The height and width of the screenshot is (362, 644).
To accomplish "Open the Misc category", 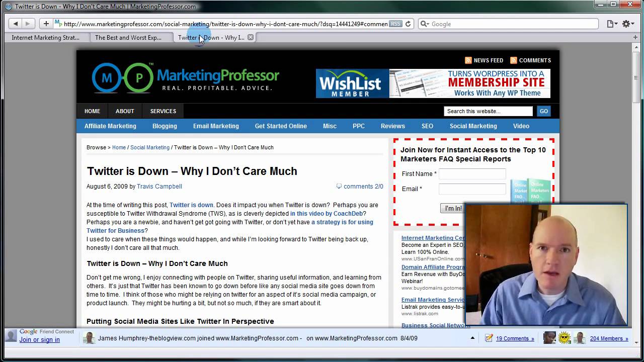I will (x=330, y=126).
